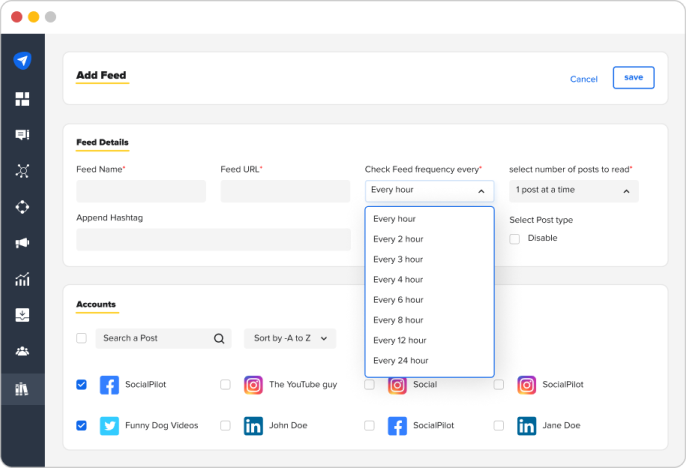Screen dimensions: 686x468
Task: Open the inbox chat bubble sidebar icon
Action: [22, 135]
